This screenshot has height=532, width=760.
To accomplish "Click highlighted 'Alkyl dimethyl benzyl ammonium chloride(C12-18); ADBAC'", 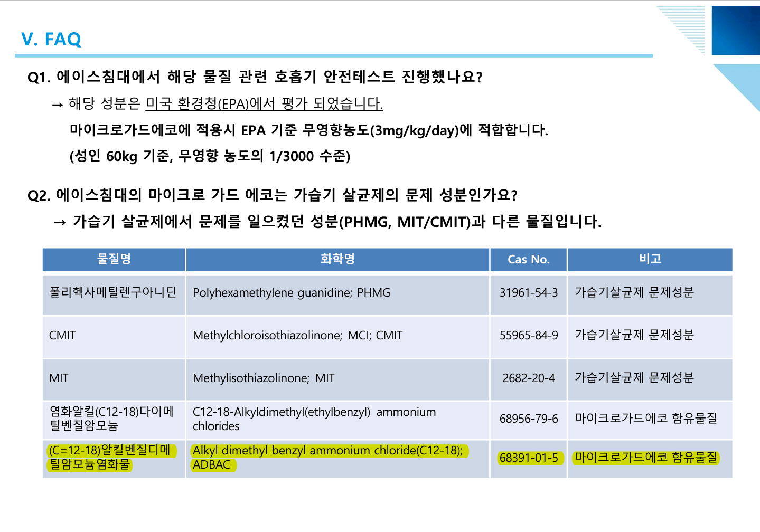I will [x=329, y=458].
